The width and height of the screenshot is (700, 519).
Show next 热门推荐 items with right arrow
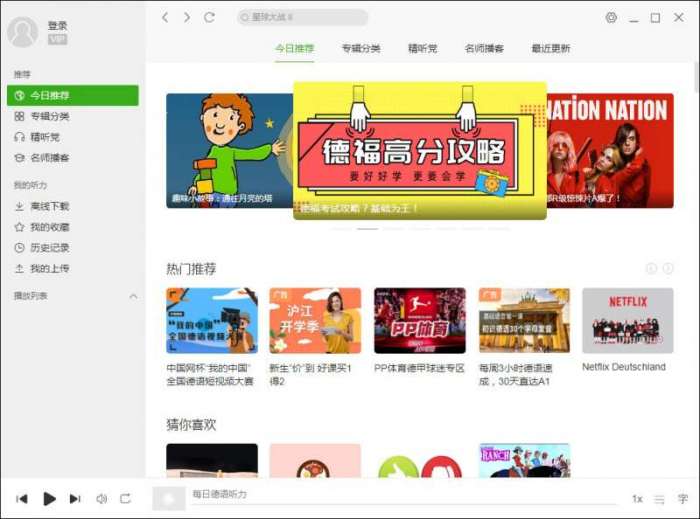[x=668, y=268]
